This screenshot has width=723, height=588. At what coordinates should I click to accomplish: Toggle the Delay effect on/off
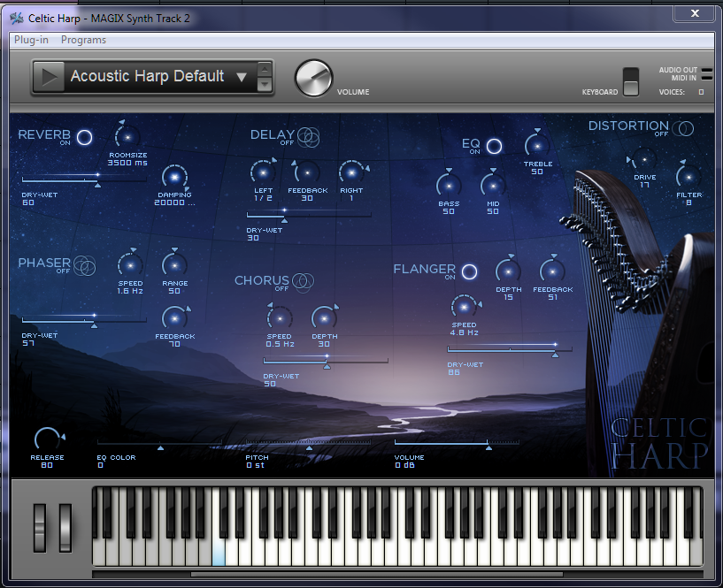[308, 137]
